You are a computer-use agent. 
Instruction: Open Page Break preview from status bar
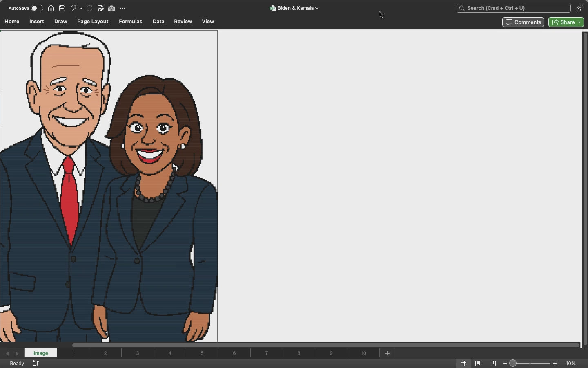(492, 363)
